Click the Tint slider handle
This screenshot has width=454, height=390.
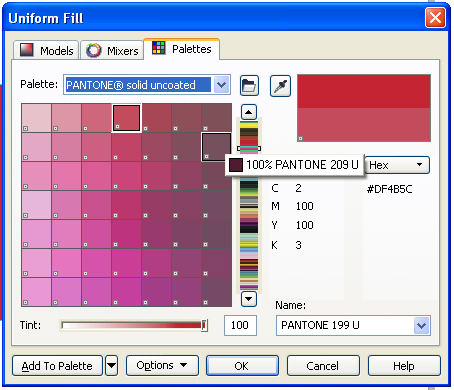tap(204, 325)
